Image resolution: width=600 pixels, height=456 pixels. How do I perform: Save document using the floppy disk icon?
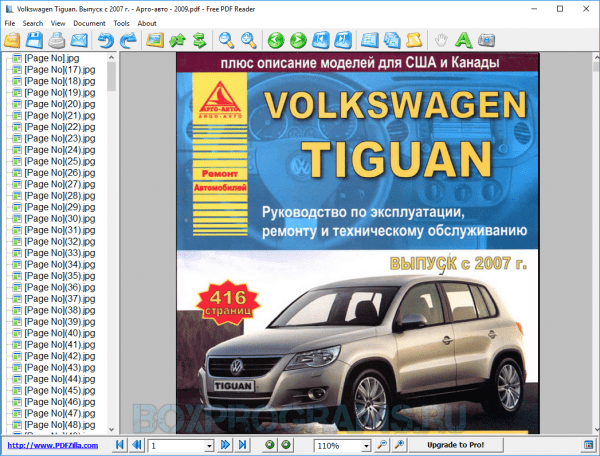(34, 40)
